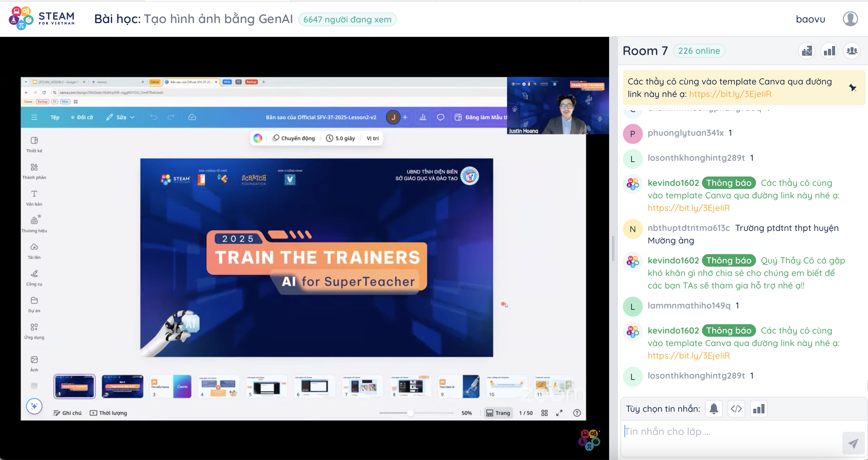This screenshot has height=460, width=868.
Task: Click the Thông báo tag on last kevindo1602 message
Action: pos(729,330)
